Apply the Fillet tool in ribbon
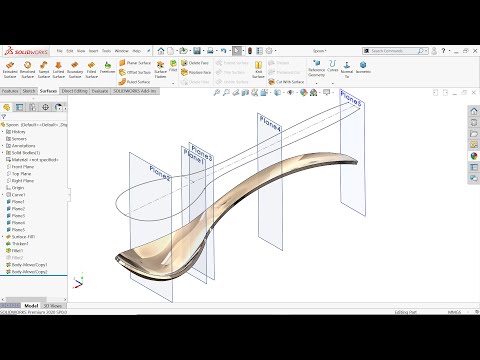 (x=173, y=66)
